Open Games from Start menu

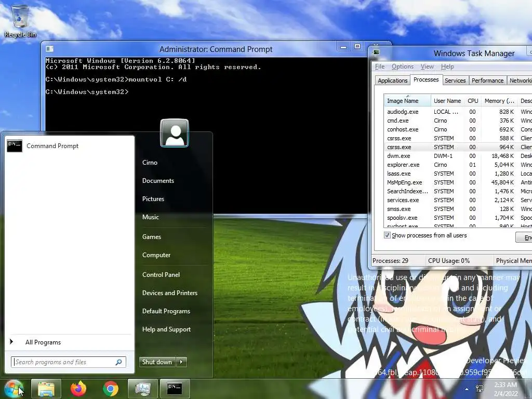151,237
